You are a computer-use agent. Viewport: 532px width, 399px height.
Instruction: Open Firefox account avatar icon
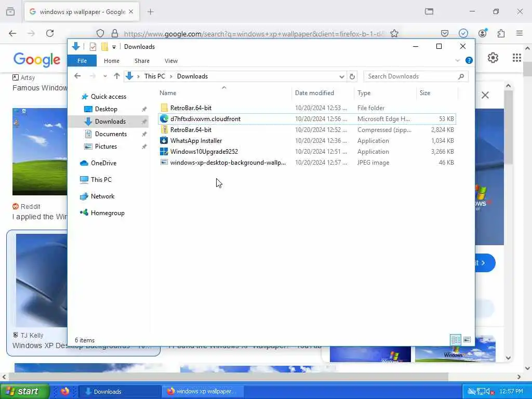point(483,33)
